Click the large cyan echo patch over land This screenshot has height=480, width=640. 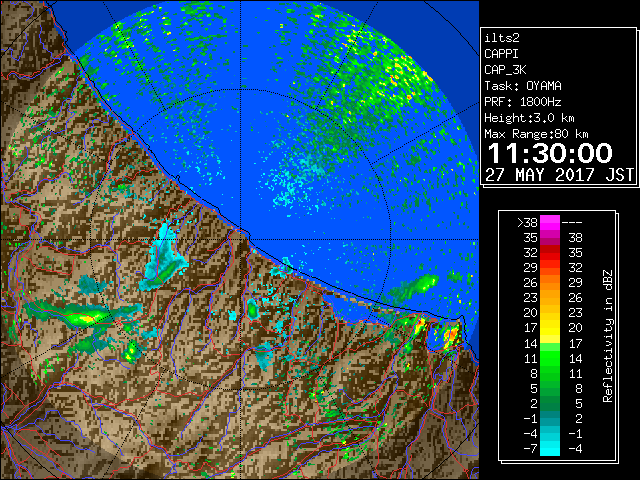(x=165, y=259)
